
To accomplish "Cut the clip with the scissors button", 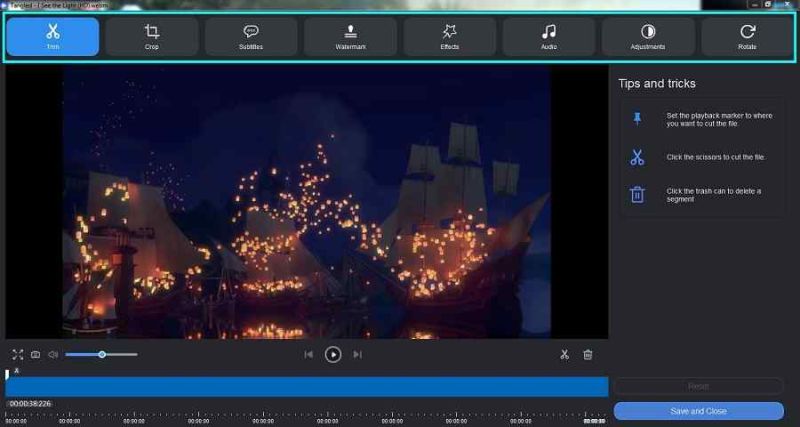I will click(x=565, y=354).
